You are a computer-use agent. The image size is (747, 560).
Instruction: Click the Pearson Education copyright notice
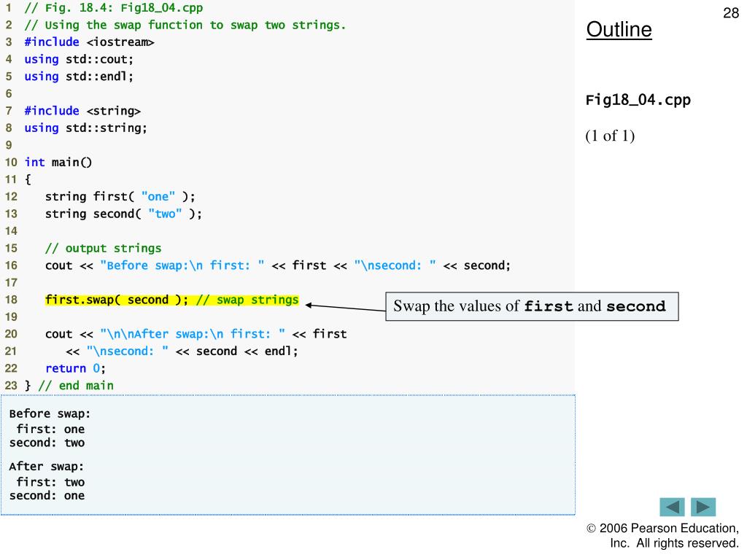tap(662, 536)
